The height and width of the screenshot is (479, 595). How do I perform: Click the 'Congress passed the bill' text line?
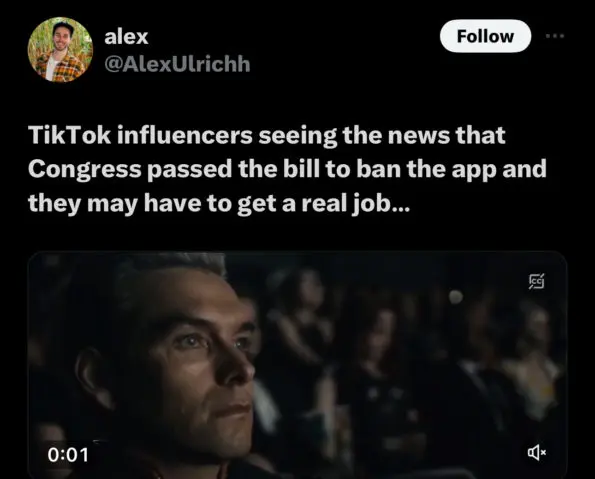[x=287, y=169]
